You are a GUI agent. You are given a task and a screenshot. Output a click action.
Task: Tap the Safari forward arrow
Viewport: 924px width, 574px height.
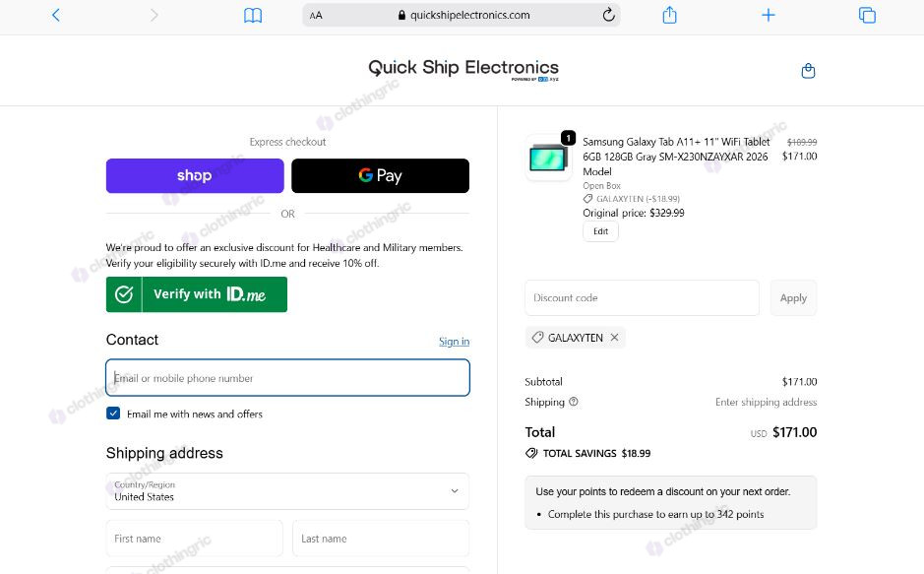(x=154, y=15)
